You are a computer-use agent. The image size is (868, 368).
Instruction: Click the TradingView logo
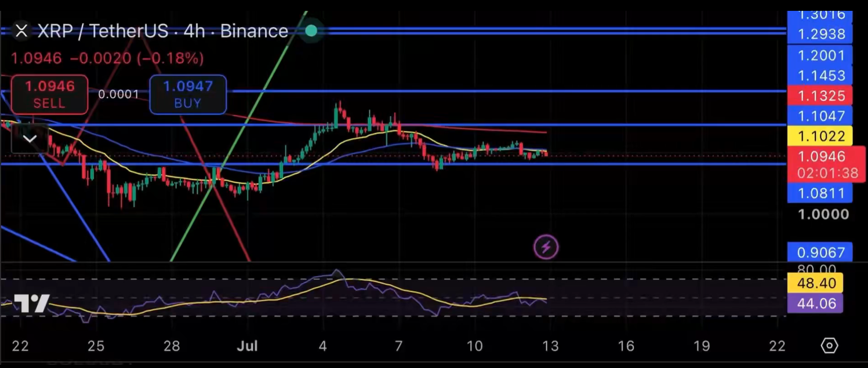tap(31, 303)
